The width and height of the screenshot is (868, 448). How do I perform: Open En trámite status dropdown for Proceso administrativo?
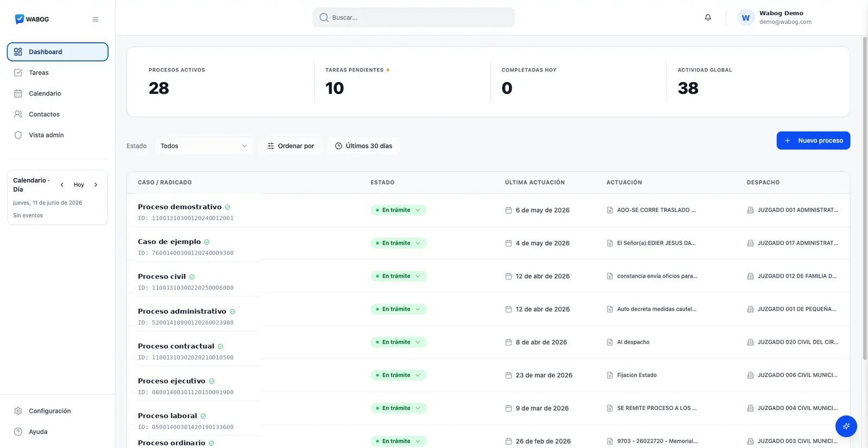(399, 309)
